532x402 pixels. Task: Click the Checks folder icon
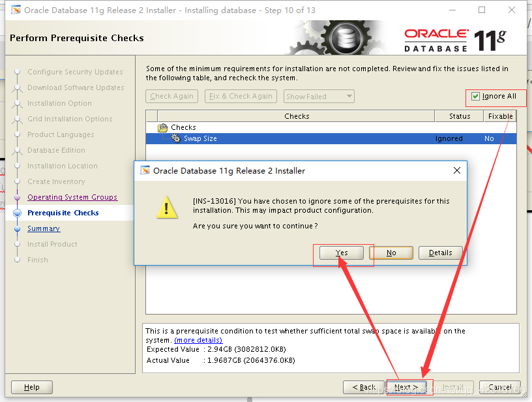[163, 128]
